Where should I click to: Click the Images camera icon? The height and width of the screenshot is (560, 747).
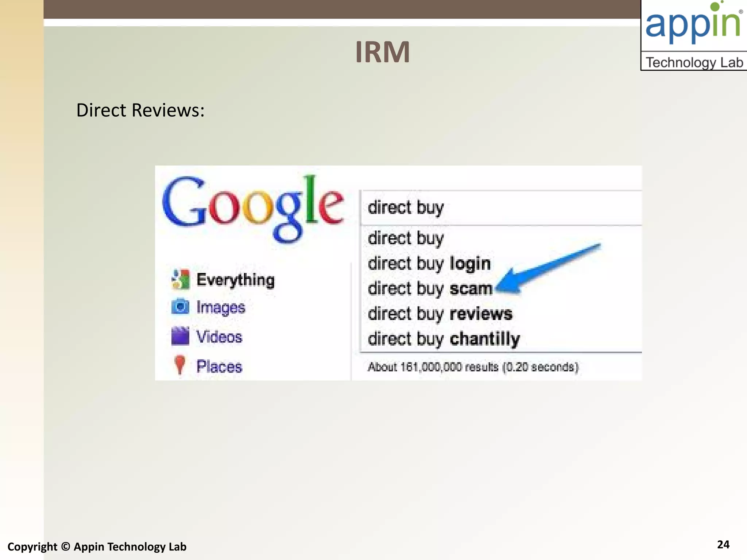point(180,306)
